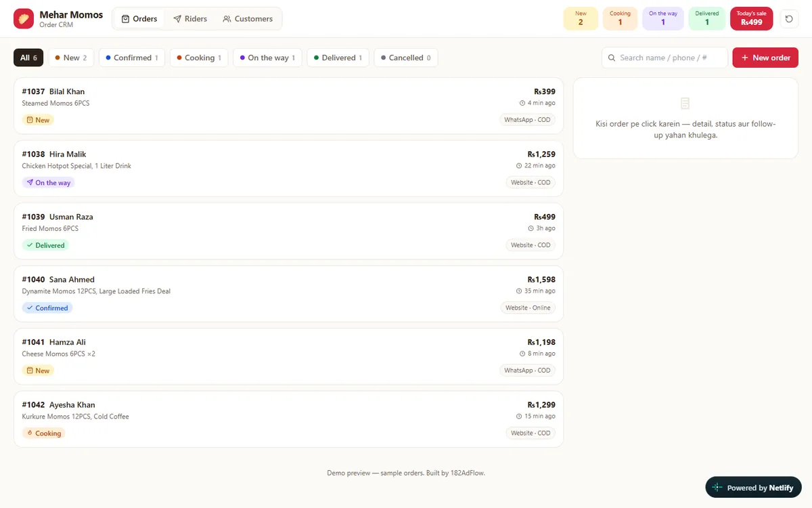Open order #1038 Hira Malik
The height and width of the screenshot is (508, 812).
tap(288, 169)
